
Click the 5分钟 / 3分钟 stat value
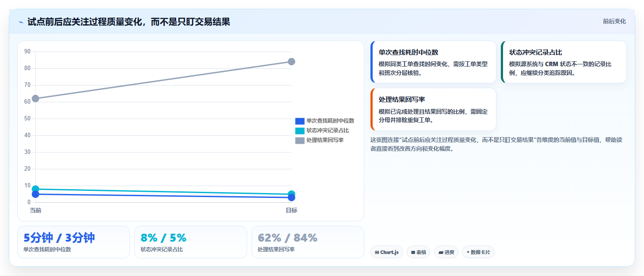pyautogui.click(x=59, y=238)
